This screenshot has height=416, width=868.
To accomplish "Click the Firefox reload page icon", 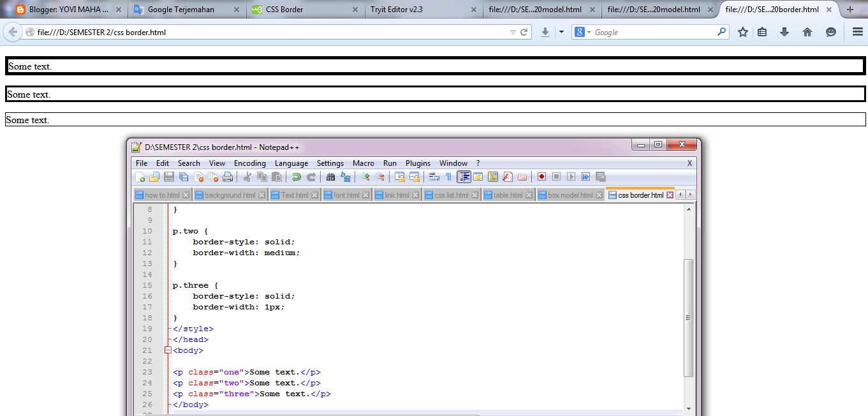I will tap(524, 32).
